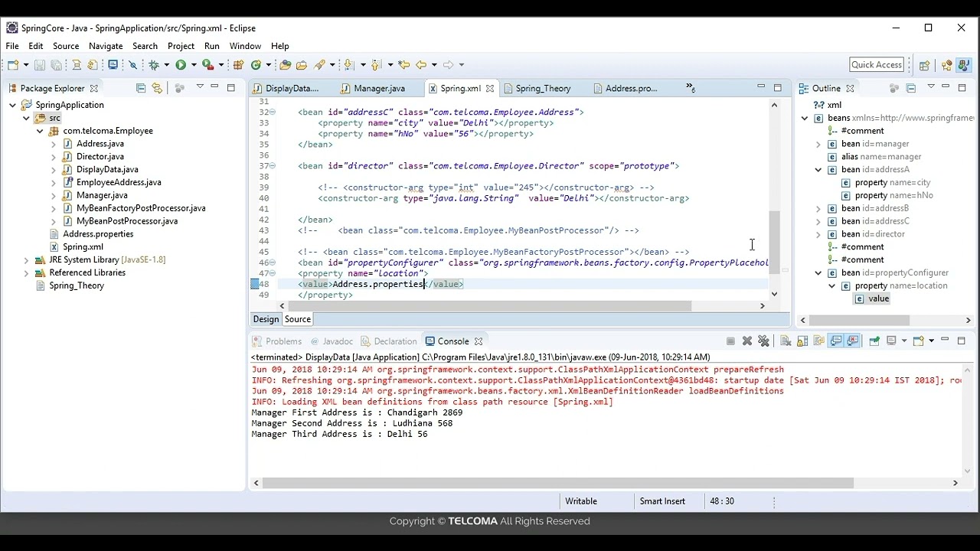The height and width of the screenshot is (551, 980).
Task: Show hidden editor tabs list chevron
Action: (690, 88)
